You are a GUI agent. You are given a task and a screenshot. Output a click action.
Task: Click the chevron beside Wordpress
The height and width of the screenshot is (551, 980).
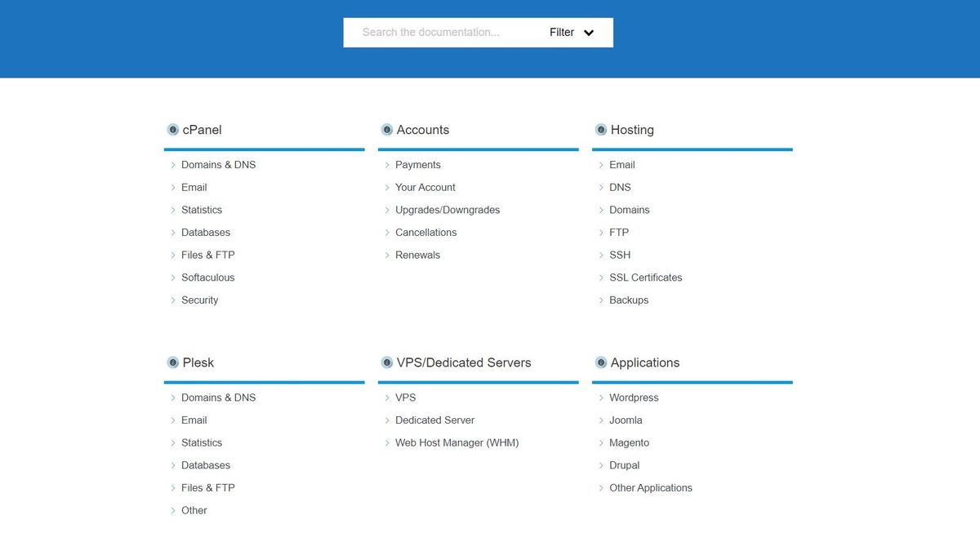click(x=601, y=398)
